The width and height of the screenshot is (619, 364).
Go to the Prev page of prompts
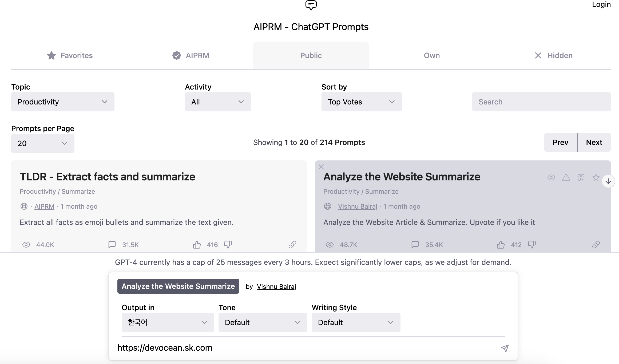pyautogui.click(x=560, y=142)
